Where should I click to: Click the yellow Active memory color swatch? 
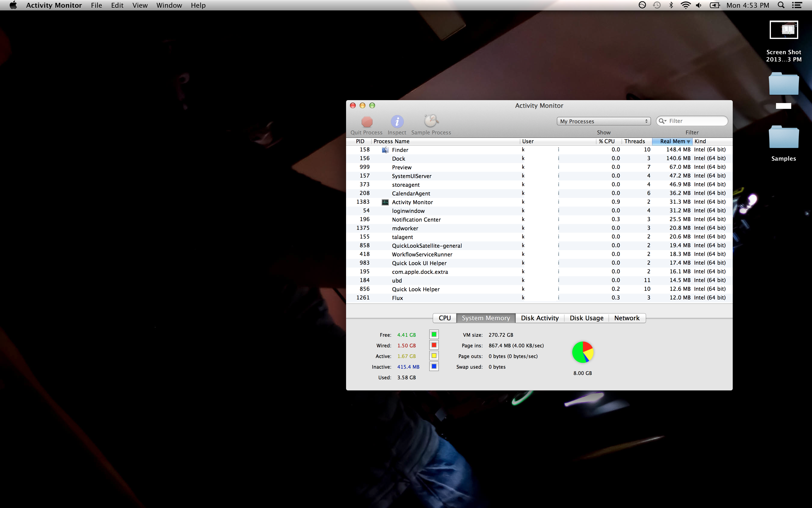[434, 356]
